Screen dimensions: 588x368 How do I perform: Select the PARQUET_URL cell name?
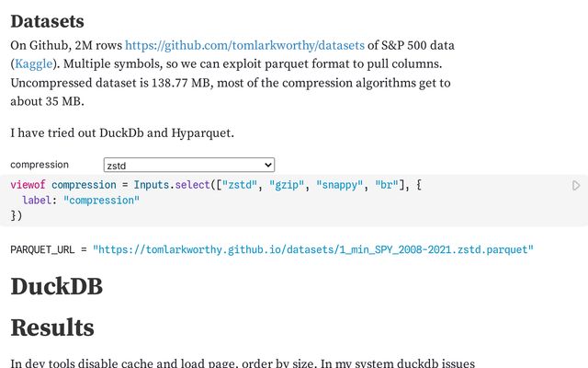coord(42,249)
